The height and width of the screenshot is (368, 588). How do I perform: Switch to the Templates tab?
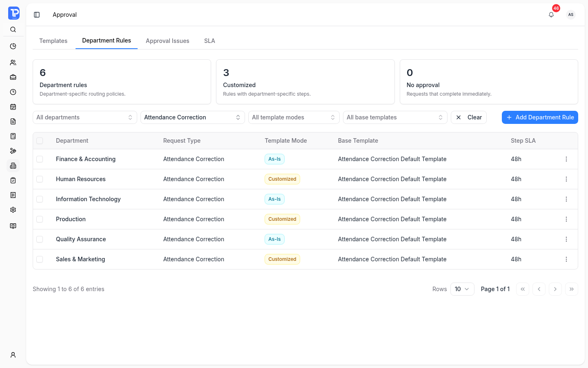coord(53,41)
